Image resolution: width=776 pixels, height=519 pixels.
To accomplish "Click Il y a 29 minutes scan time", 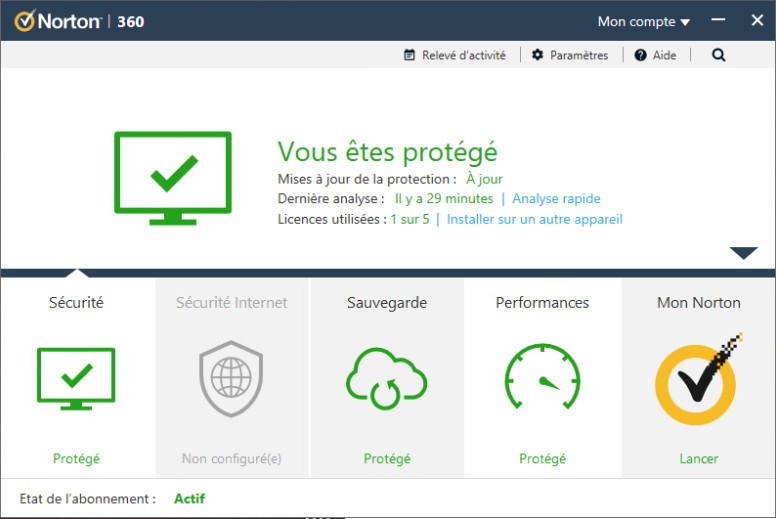I will point(444,198).
